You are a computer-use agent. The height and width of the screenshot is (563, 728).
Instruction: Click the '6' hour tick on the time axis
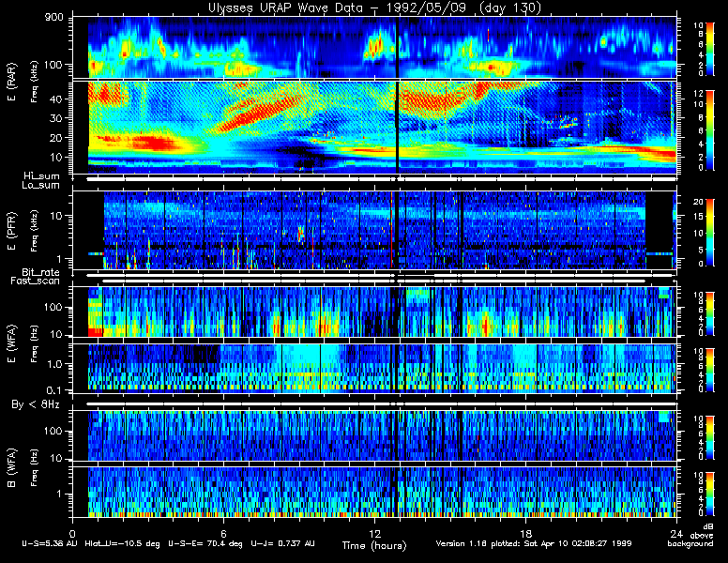[x=223, y=533]
